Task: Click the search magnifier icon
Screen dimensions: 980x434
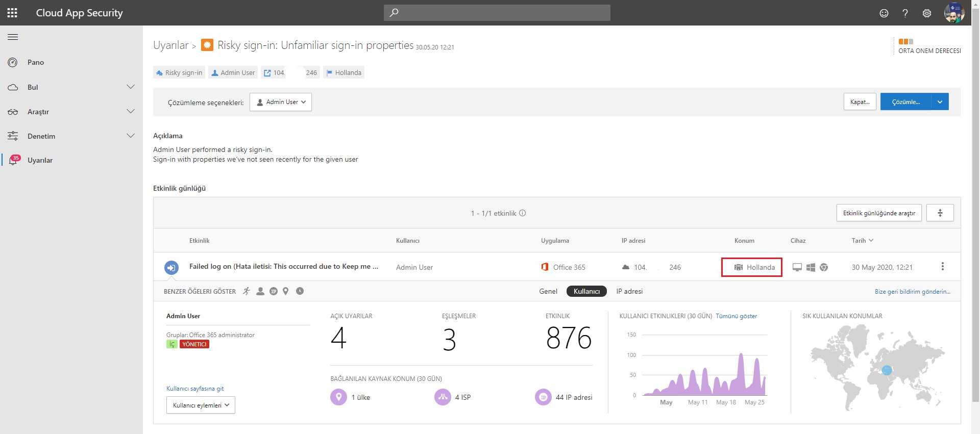Action: 394,13
